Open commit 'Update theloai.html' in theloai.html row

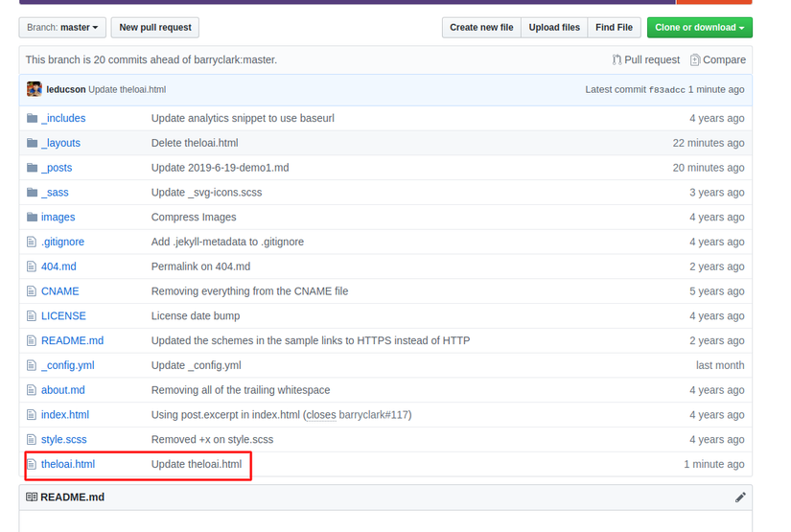[197, 464]
